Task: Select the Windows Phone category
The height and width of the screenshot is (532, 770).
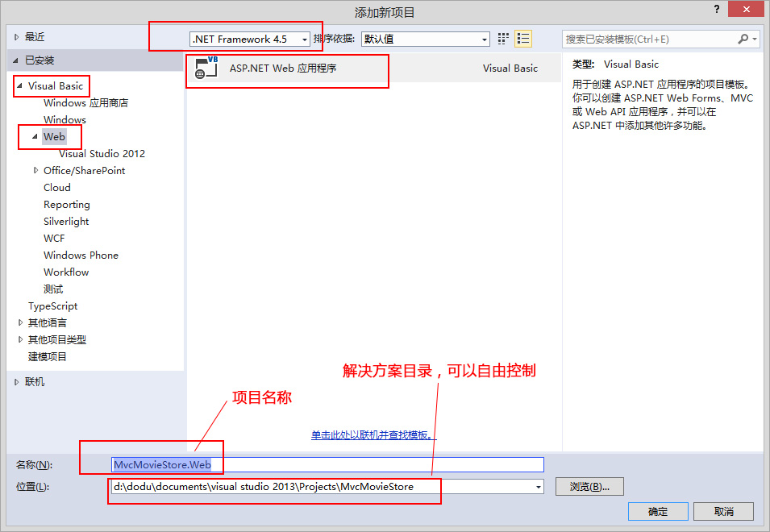Action: coord(81,256)
